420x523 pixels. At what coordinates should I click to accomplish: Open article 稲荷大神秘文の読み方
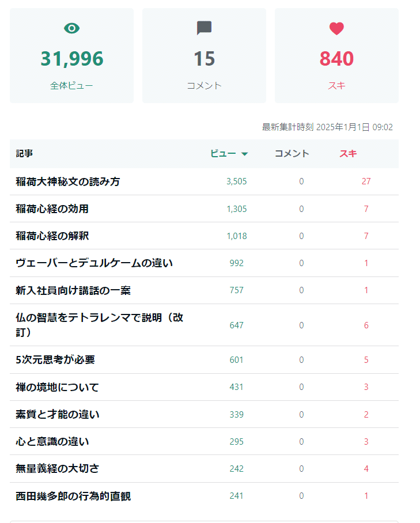68,181
